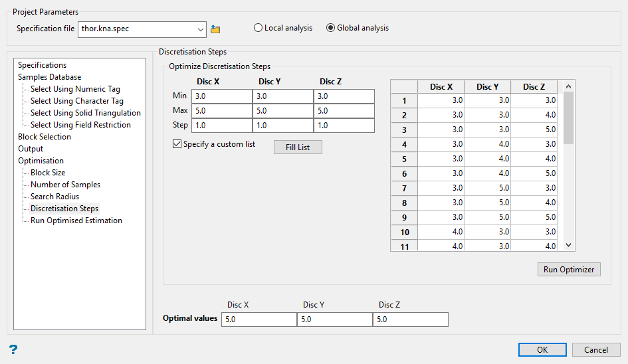Select Number of Samples in the tree
Screen dimensions: 628x364
(x=65, y=185)
